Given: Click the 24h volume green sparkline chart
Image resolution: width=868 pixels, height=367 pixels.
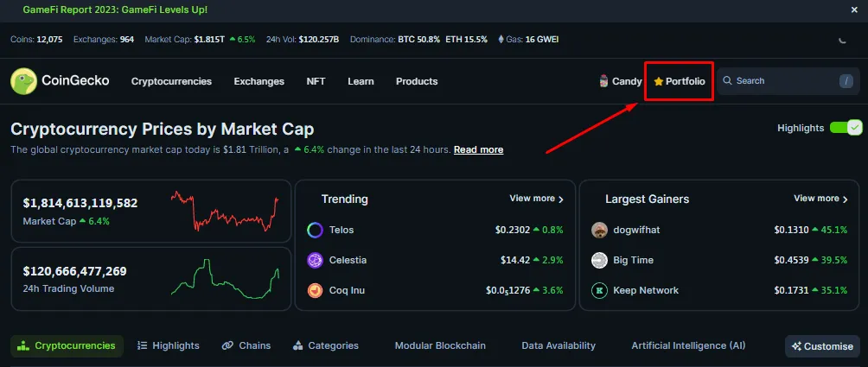Looking at the screenshot, I should point(225,279).
